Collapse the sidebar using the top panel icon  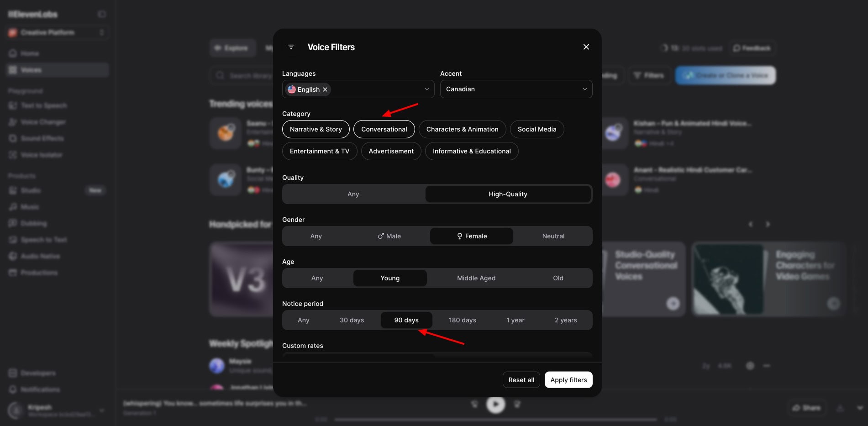click(x=102, y=14)
